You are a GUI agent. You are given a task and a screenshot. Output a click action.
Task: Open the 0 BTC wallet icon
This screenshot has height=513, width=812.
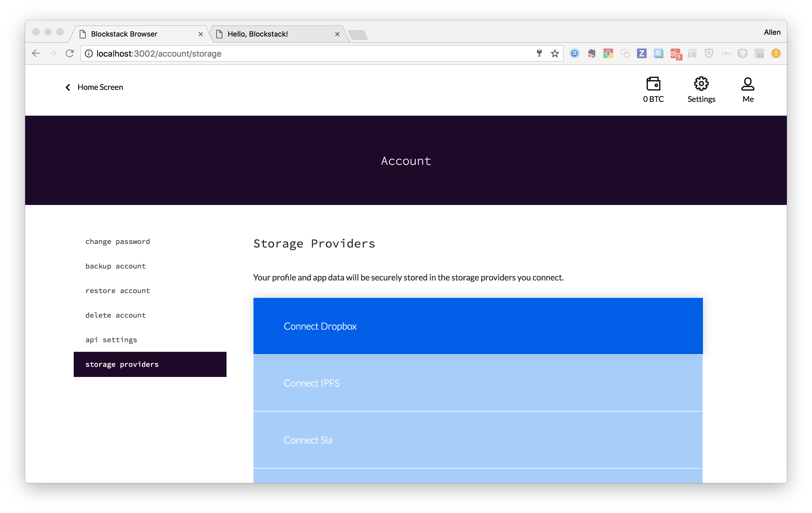(x=653, y=84)
